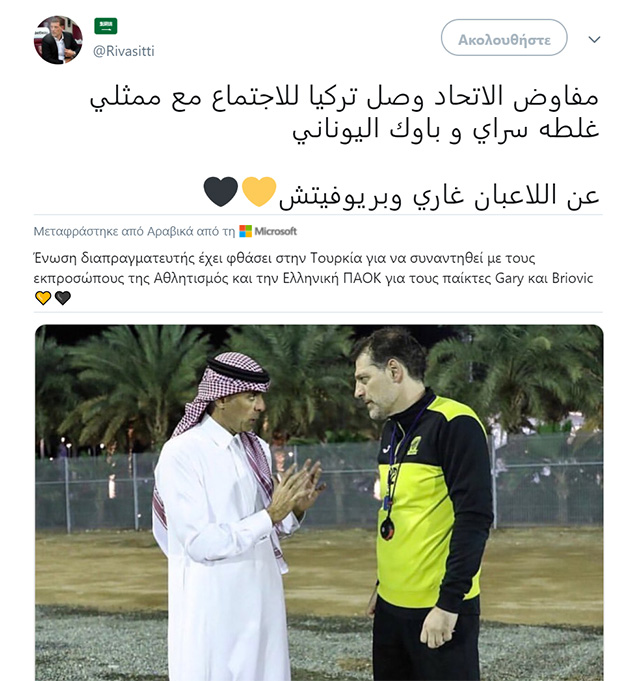636x681 pixels.
Task: Select the Greek translated tweet paragraph
Action: [x=314, y=268]
